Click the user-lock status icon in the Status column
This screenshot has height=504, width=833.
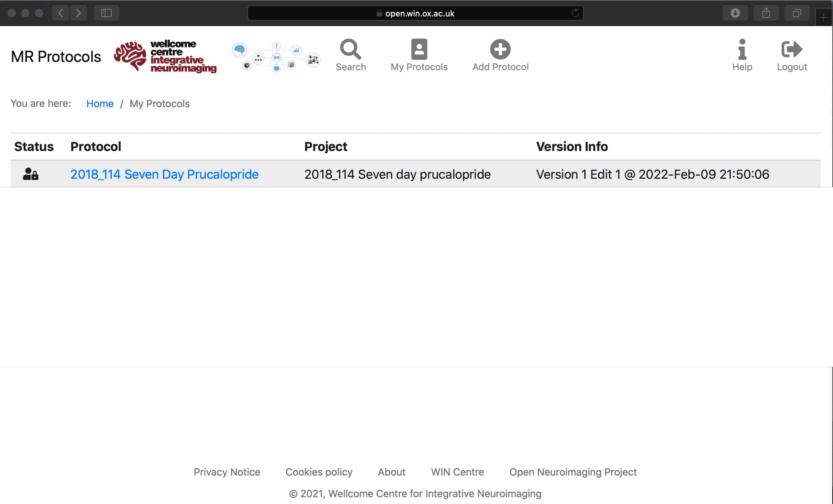(30, 174)
